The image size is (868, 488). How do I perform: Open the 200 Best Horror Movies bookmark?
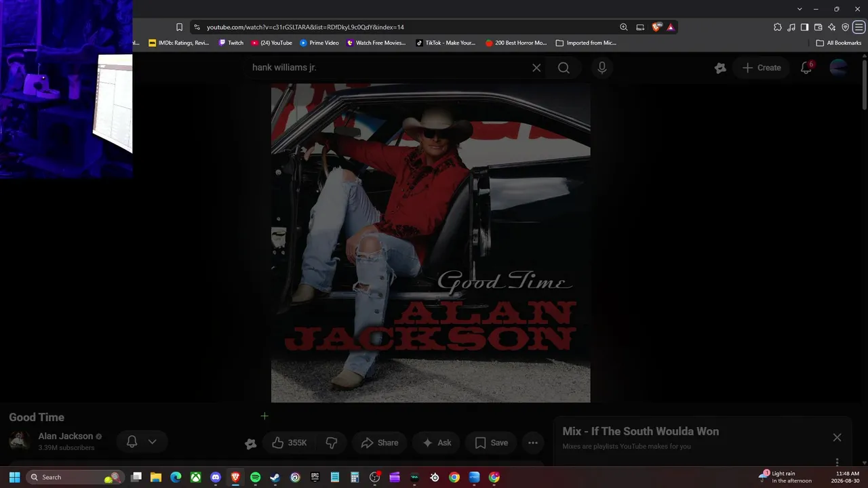(x=516, y=43)
